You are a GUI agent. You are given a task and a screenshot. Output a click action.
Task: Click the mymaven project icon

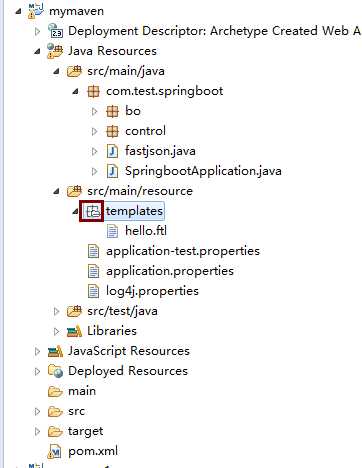tap(36, 11)
